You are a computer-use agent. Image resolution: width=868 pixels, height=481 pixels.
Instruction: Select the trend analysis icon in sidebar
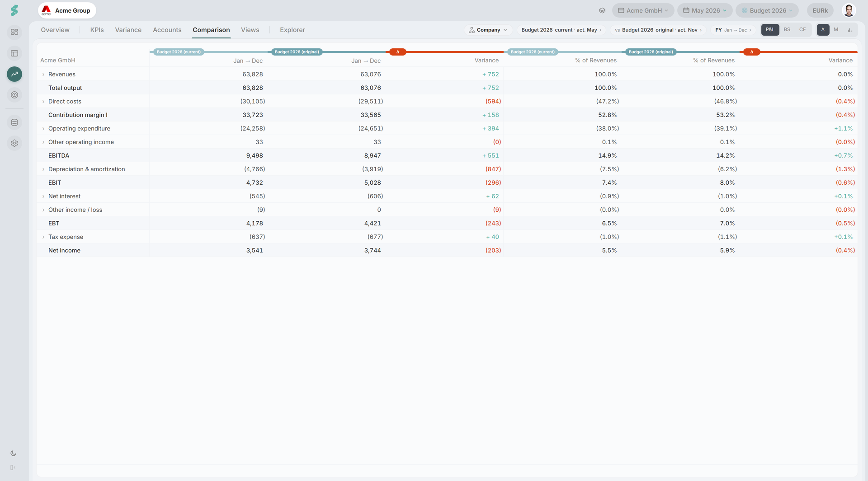click(x=14, y=74)
